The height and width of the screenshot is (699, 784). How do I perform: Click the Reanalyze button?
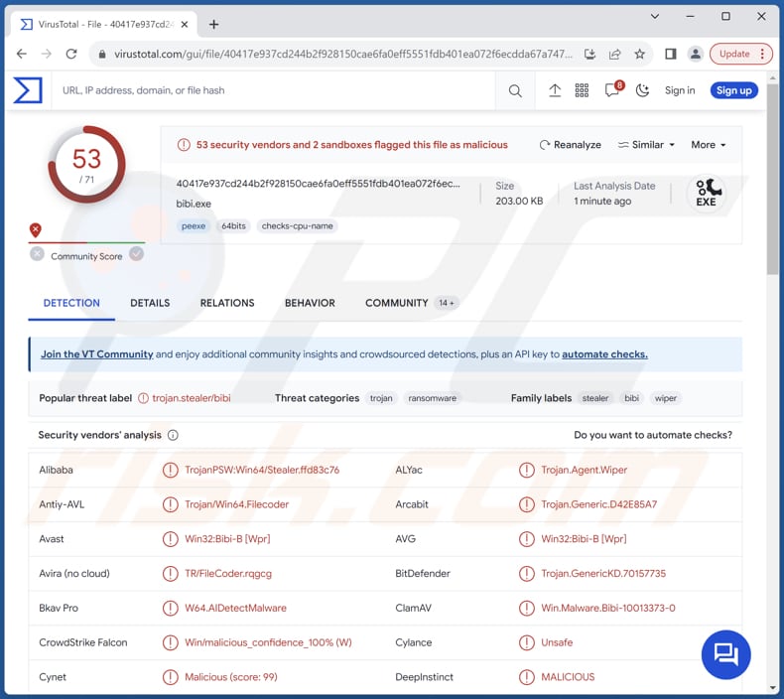(570, 145)
